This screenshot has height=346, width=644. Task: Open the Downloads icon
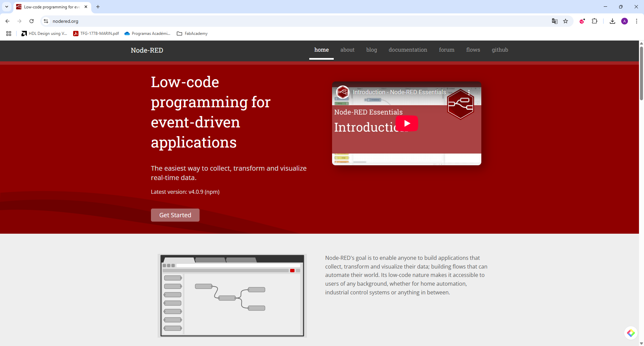click(x=612, y=21)
